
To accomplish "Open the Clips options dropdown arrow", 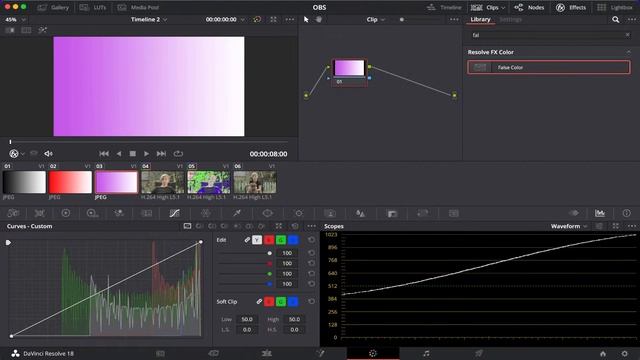I will point(503,8).
